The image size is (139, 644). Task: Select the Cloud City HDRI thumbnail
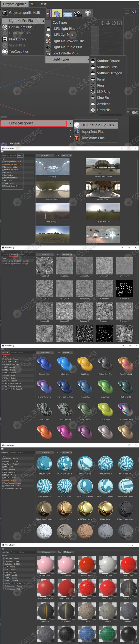[x=52, y=166]
